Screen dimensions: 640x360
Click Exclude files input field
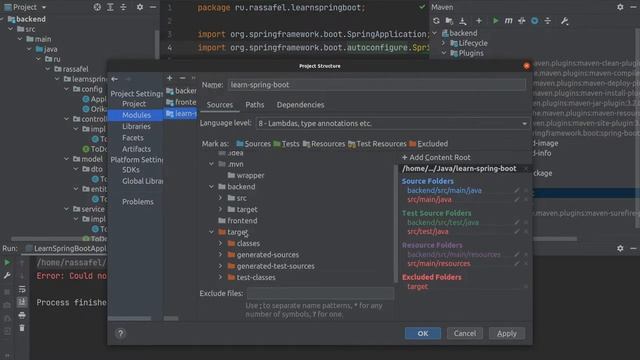tap(320, 293)
